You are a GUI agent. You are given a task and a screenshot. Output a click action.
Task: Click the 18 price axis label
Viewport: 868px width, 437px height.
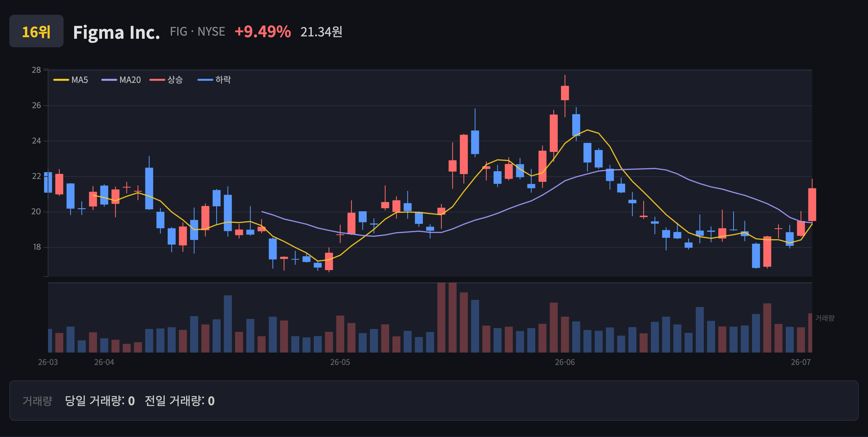click(x=36, y=247)
